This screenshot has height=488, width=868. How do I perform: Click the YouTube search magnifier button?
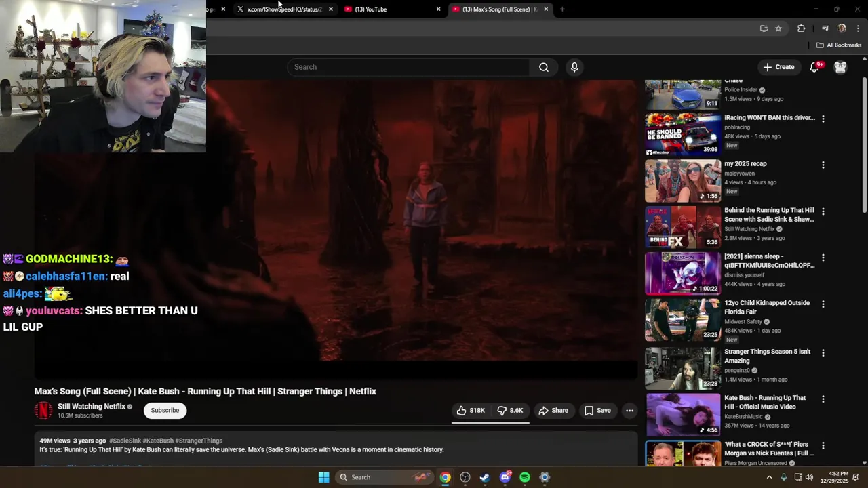[543, 67]
